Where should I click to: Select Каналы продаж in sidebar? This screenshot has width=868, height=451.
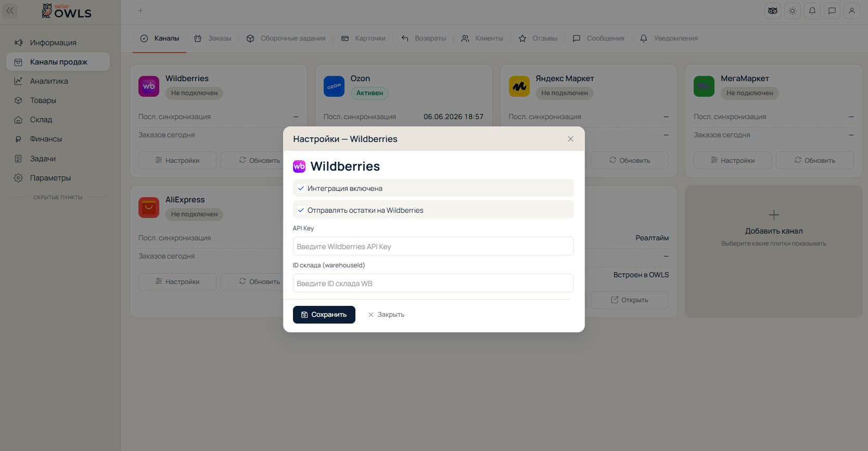click(x=58, y=62)
